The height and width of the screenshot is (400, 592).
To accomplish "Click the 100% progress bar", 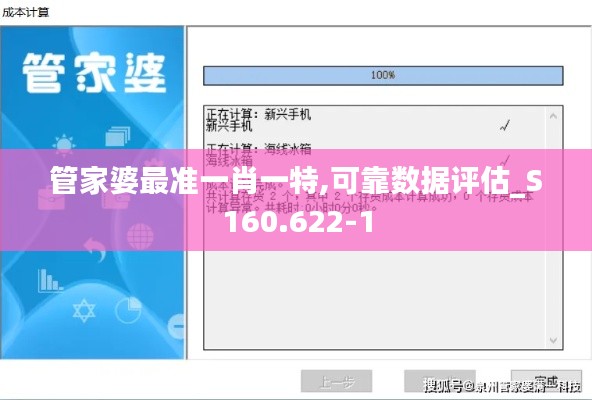I will point(383,76).
